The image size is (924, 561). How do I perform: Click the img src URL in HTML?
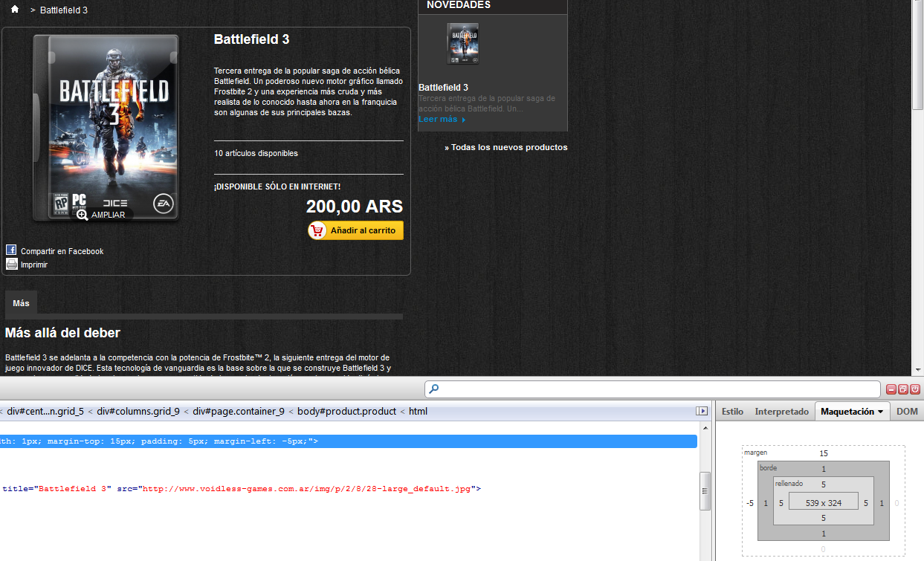[306, 489]
